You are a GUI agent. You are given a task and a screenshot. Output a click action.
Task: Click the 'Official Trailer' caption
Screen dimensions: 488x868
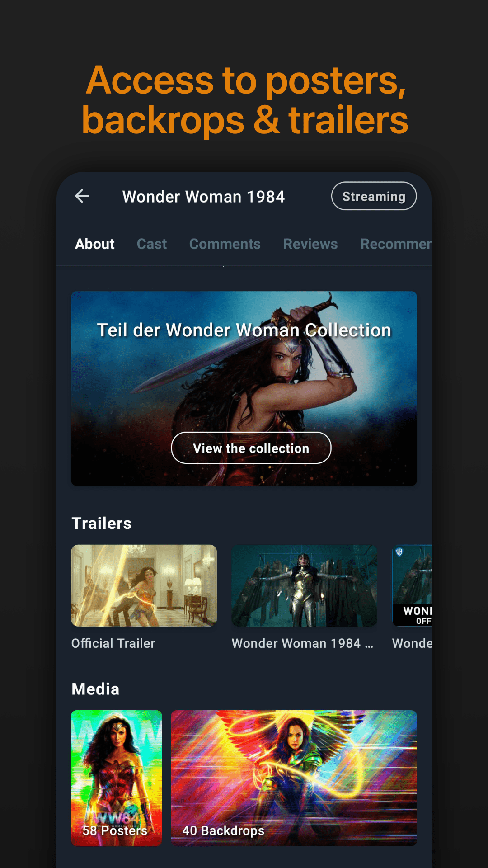pos(113,643)
